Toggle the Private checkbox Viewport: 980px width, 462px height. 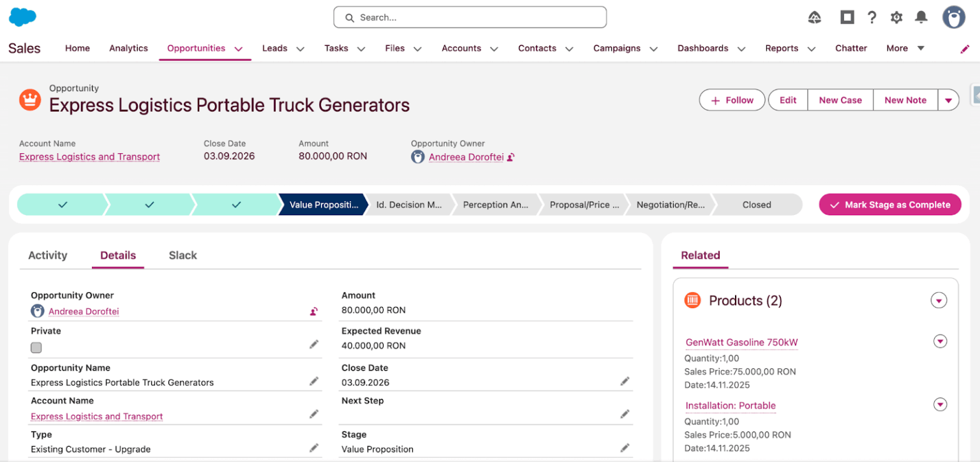[36, 348]
